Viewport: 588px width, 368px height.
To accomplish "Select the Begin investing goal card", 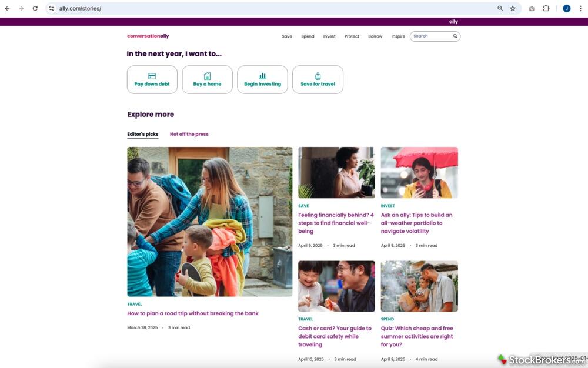I will pyautogui.click(x=262, y=80).
